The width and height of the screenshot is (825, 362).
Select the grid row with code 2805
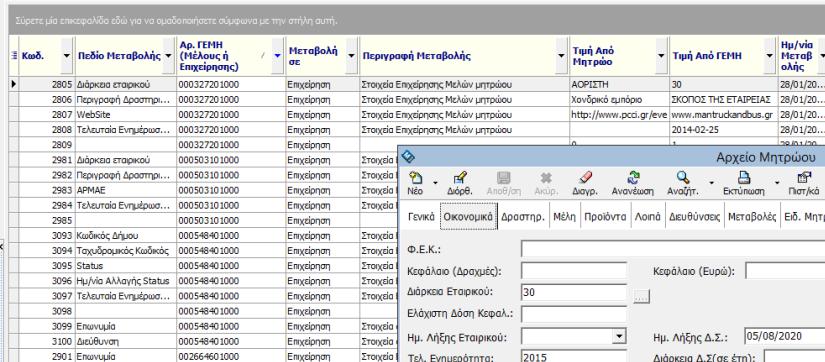coord(417,84)
